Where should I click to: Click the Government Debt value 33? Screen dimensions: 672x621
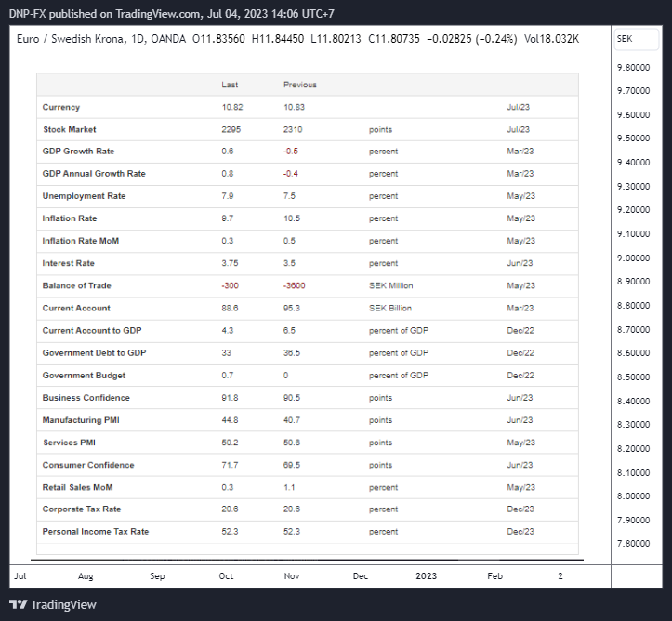pos(226,352)
